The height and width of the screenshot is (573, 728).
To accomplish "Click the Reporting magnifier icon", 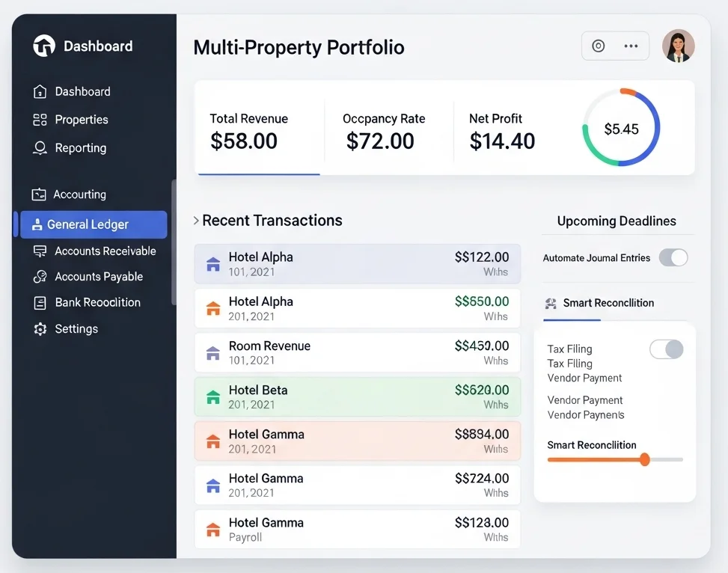I will [x=40, y=148].
